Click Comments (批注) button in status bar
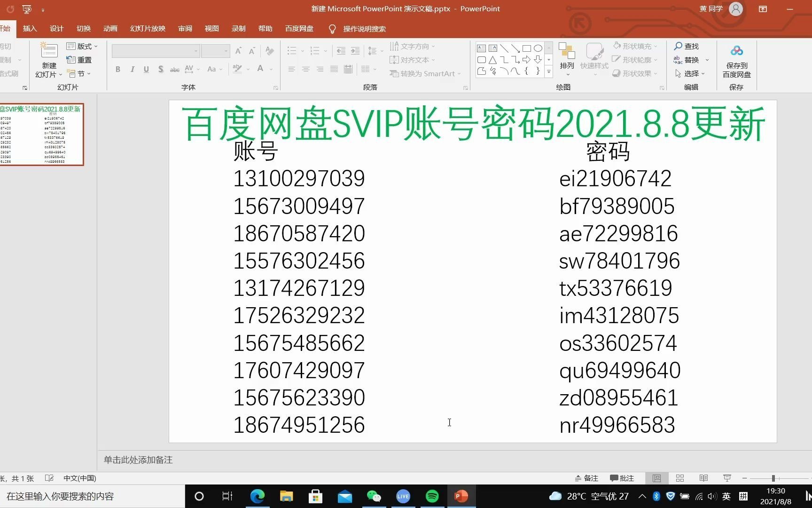 [x=622, y=478]
